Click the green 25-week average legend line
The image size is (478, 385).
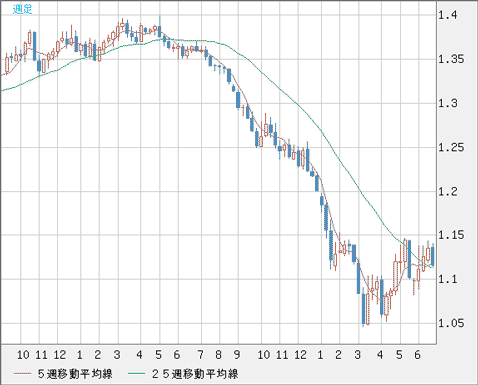[137, 374]
